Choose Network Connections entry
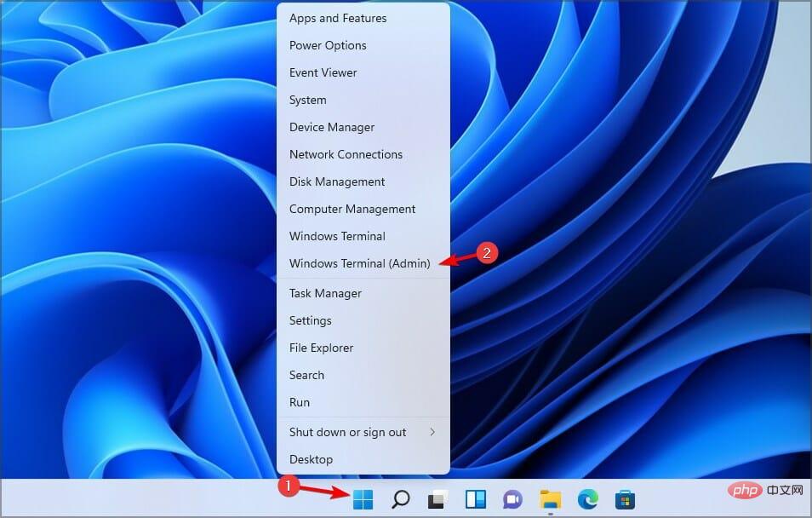The height and width of the screenshot is (518, 812). pos(363,154)
